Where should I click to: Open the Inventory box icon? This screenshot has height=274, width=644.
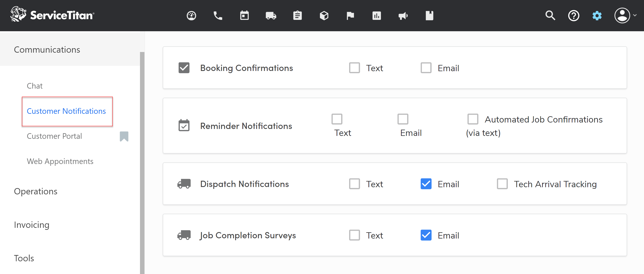[324, 16]
